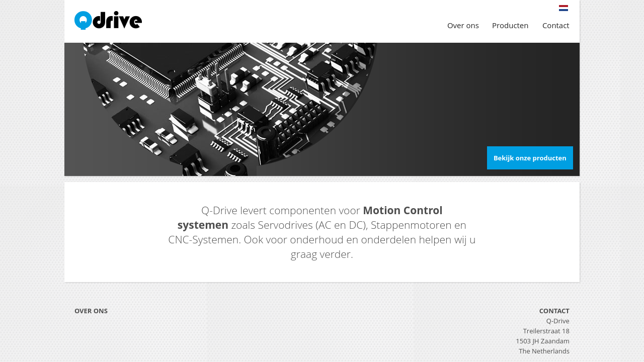
Task: Click the CONTACT footer heading
Action: coord(554,311)
